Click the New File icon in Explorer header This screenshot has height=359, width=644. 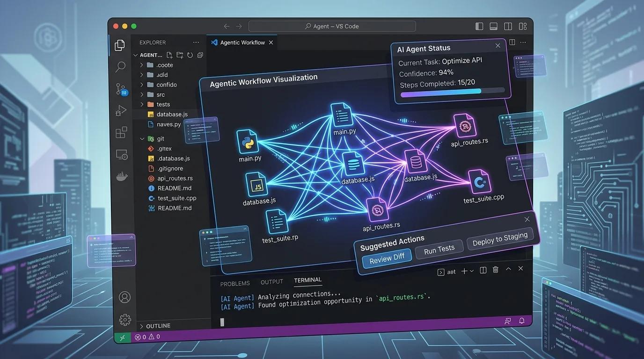pos(169,55)
